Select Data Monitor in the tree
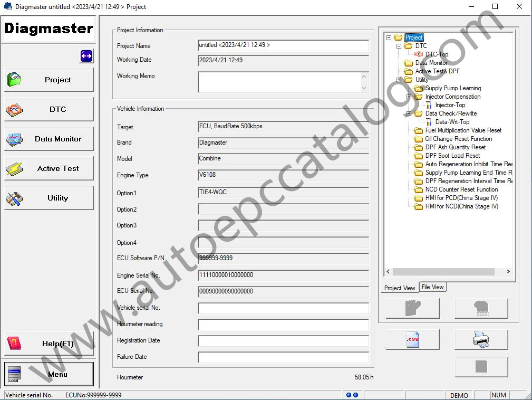The image size is (532, 400). (431, 63)
